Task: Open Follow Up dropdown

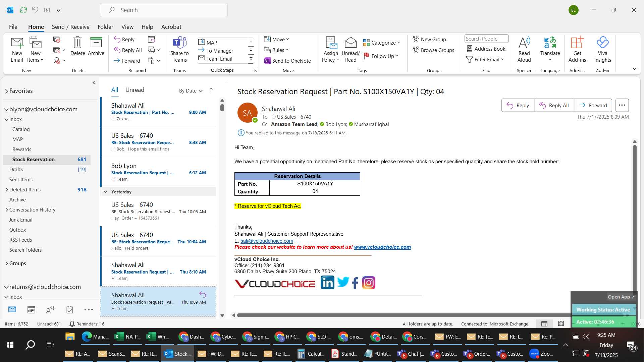Action: (x=381, y=56)
